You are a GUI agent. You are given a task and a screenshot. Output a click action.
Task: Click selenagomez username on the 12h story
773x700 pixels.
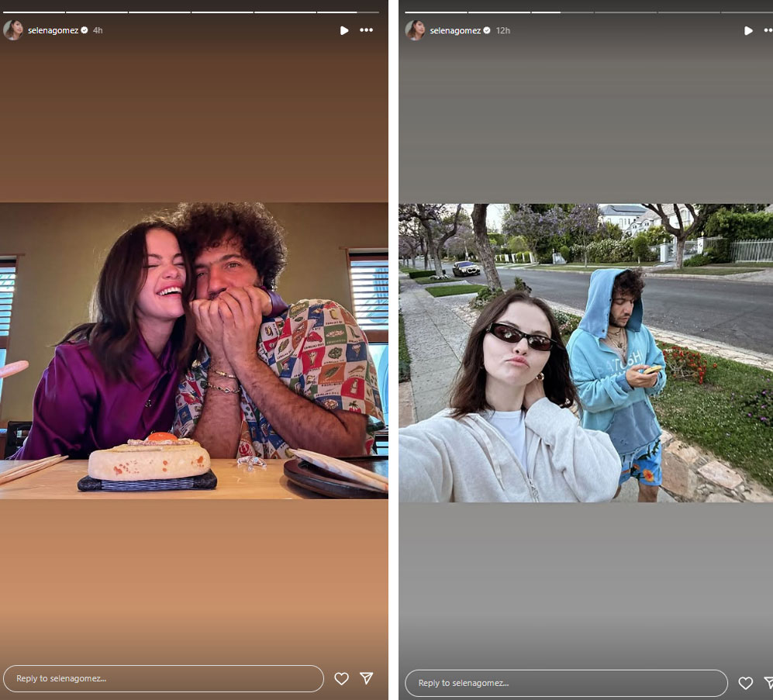(455, 30)
